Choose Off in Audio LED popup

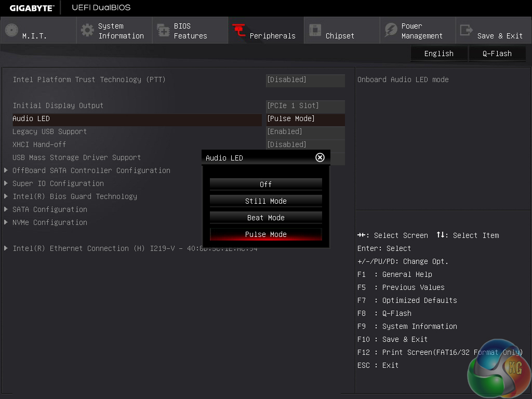[265, 184]
